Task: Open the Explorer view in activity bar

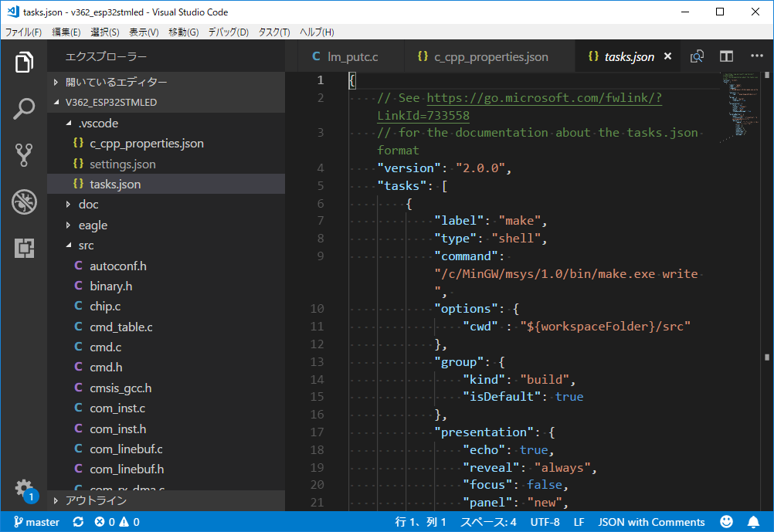Action: tap(24, 63)
